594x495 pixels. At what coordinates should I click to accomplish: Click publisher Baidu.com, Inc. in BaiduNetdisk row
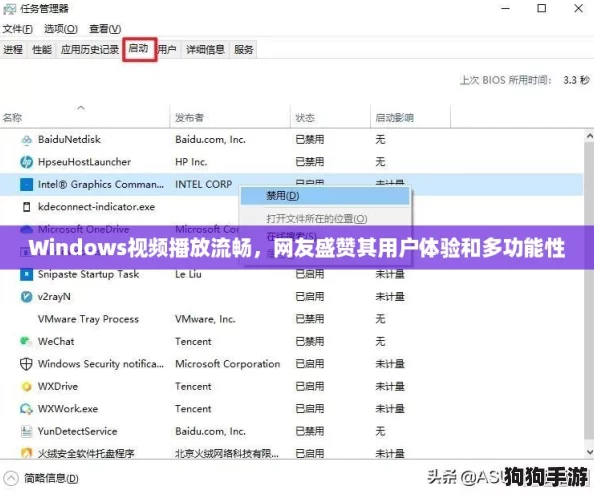210,140
